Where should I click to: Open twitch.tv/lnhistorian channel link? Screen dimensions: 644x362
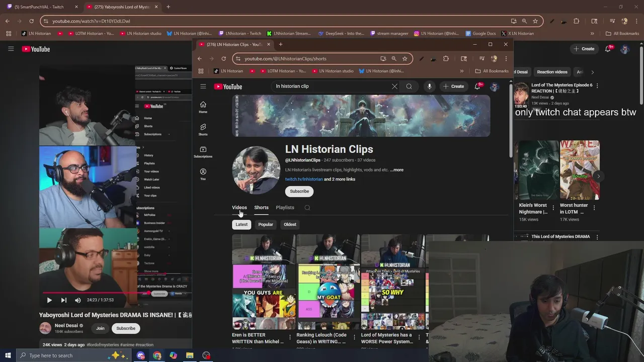[x=304, y=179]
